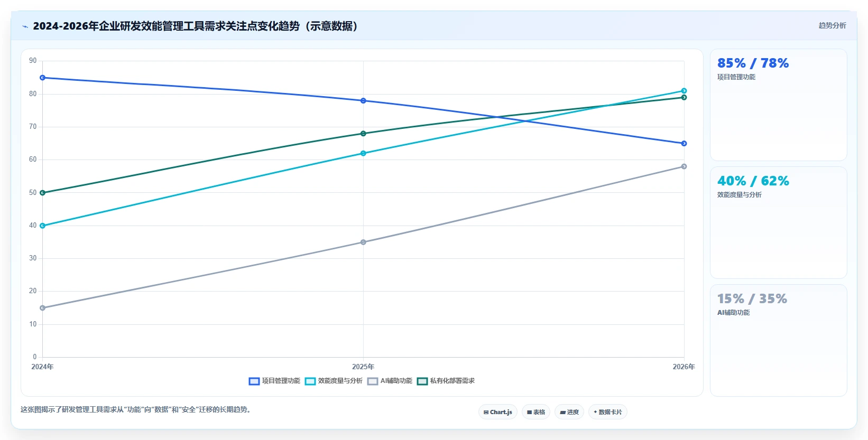This screenshot has width=868, height=440.
Task: Click the caption beginning 这张图揭示了研发管理工具
Action: click(x=135, y=409)
